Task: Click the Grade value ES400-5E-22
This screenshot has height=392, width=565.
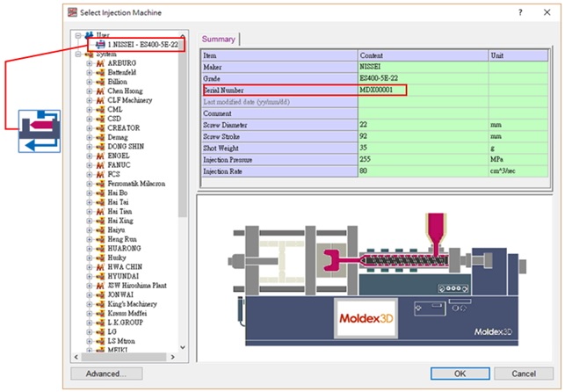Action: pyautogui.click(x=379, y=78)
